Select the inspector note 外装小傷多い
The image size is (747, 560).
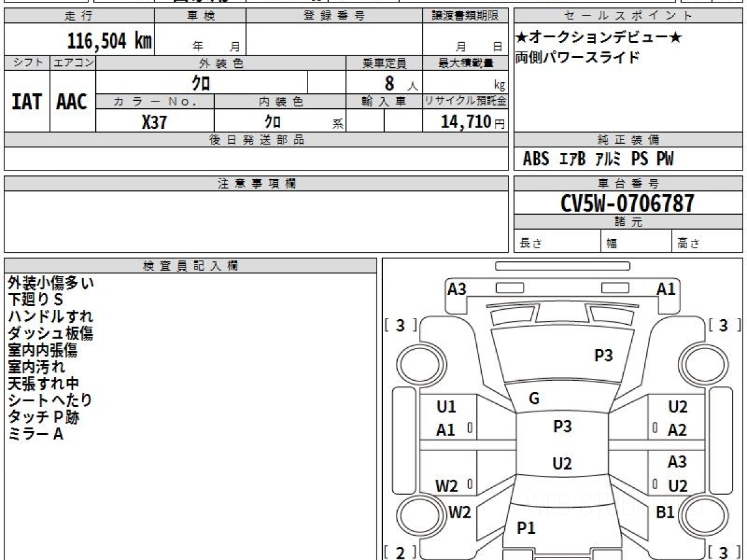coord(51,283)
